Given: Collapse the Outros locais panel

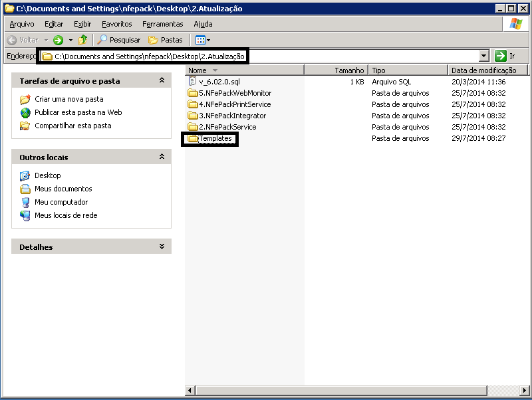Looking at the screenshot, I should pos(162,157).
